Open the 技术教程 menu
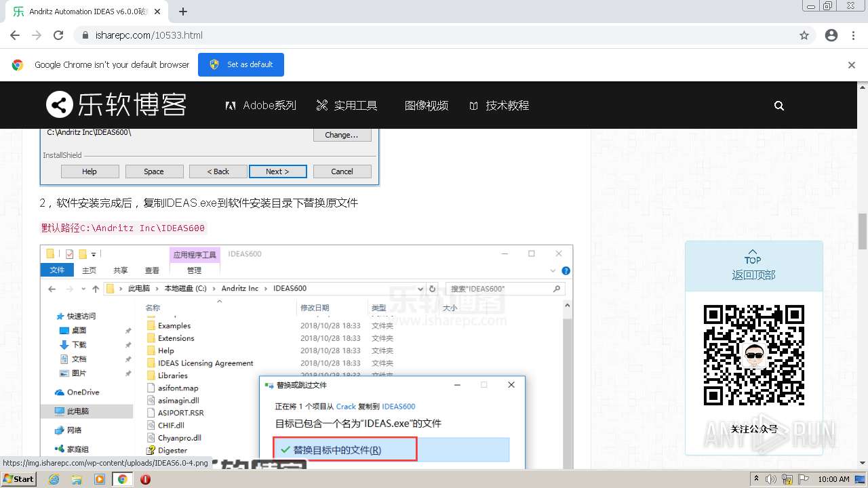The height and width of the screenshot is (488, 868). click(x=499, y=105)
